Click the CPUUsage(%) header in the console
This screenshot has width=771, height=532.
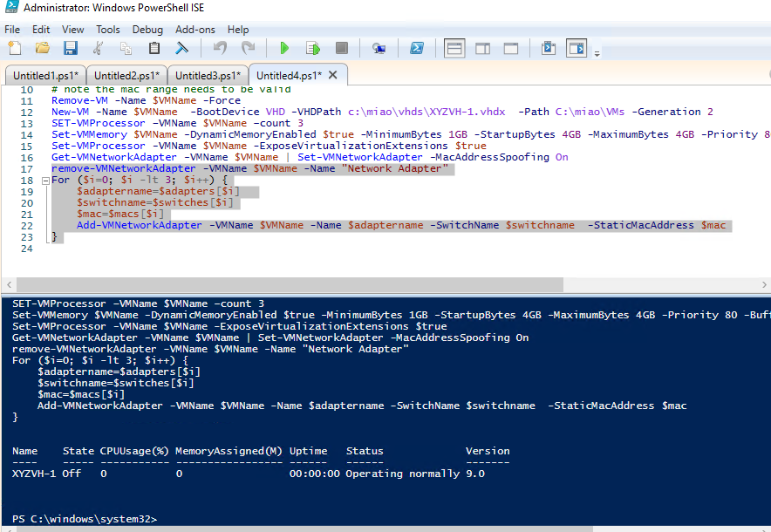click(x=134, y=452)
